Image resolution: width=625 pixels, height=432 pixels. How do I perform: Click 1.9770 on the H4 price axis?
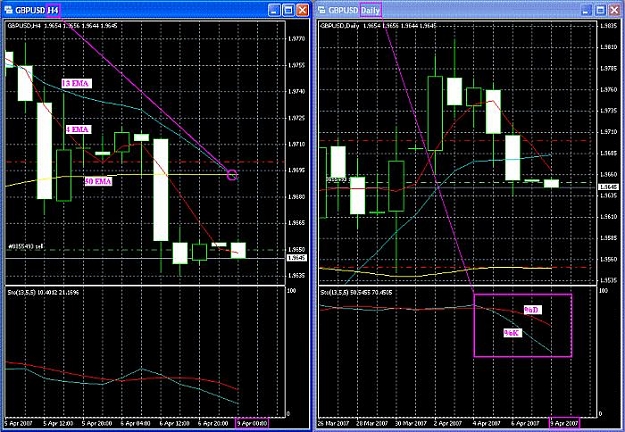pyautogui.click(x=296, y=39)
